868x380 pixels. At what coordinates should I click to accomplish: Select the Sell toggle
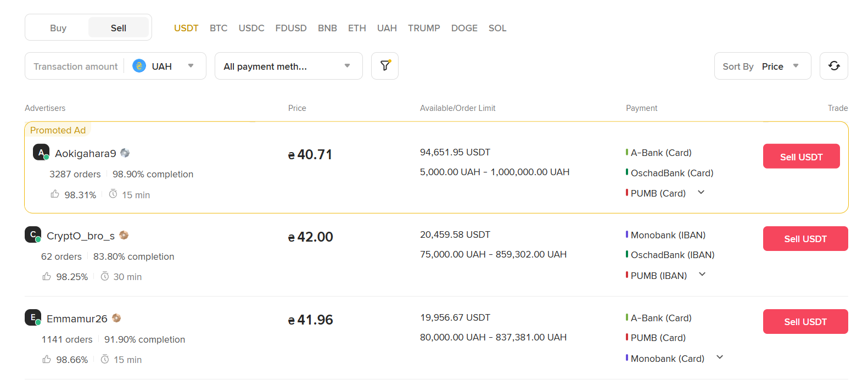119,28
